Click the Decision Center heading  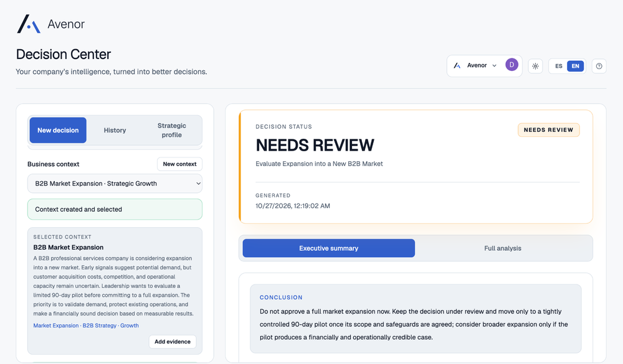[64, 54]
